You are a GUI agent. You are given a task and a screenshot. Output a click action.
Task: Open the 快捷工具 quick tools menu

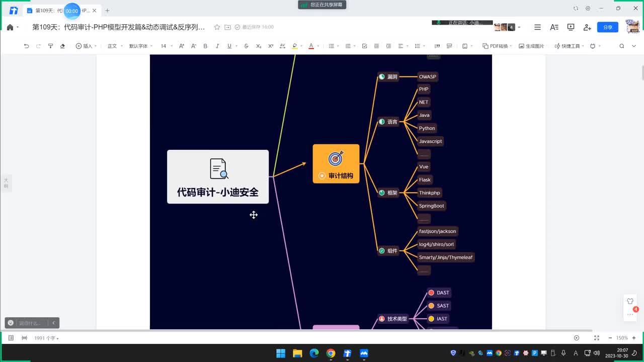coord(569,46)
